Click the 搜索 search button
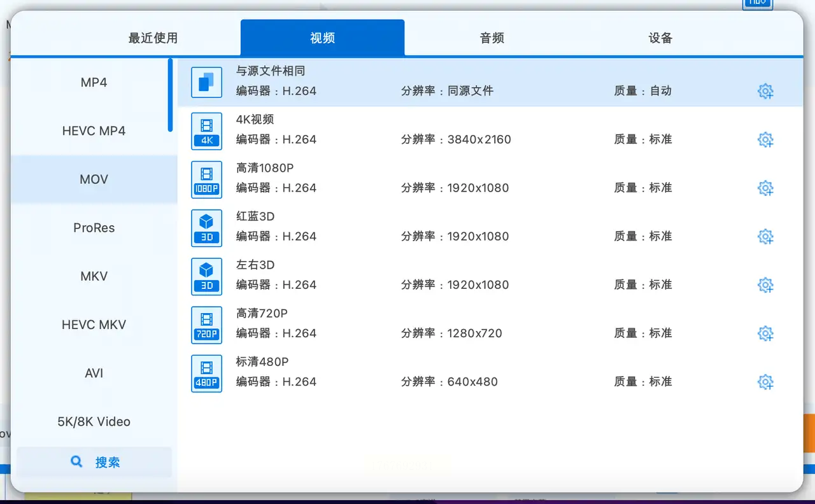 [x=94, y=462]
